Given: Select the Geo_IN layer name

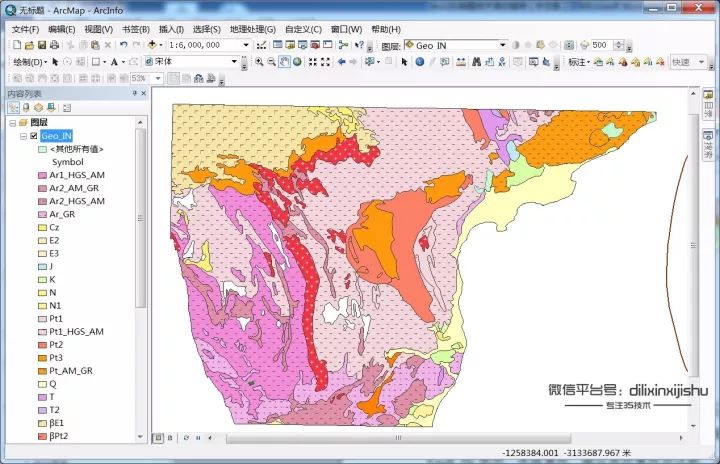Looking at the screenshot, I should [56, 136].
